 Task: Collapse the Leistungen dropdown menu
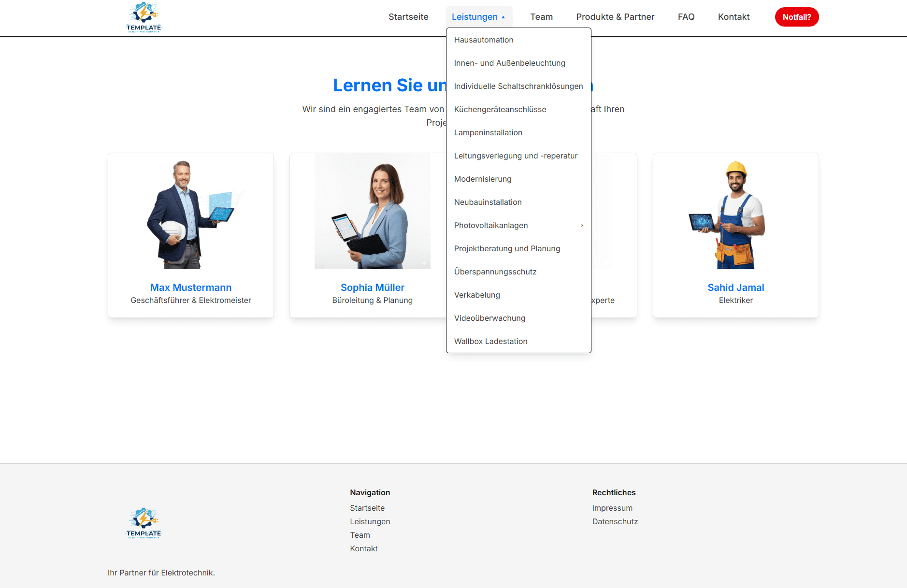click(x=478, y=17)
